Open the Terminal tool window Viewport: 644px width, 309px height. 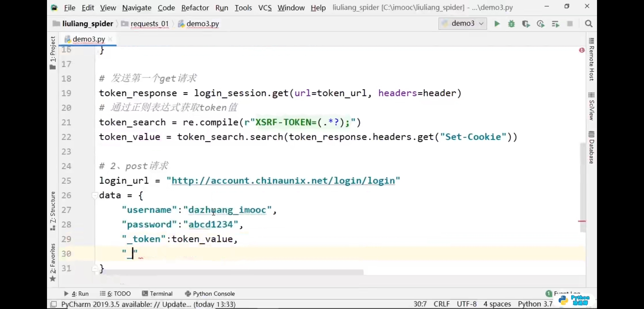[x=158, y=294]
